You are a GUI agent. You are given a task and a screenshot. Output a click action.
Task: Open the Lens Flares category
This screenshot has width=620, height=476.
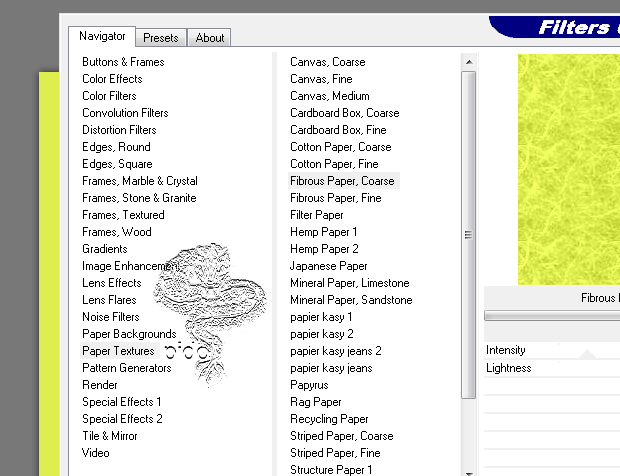tap(109, 300)
